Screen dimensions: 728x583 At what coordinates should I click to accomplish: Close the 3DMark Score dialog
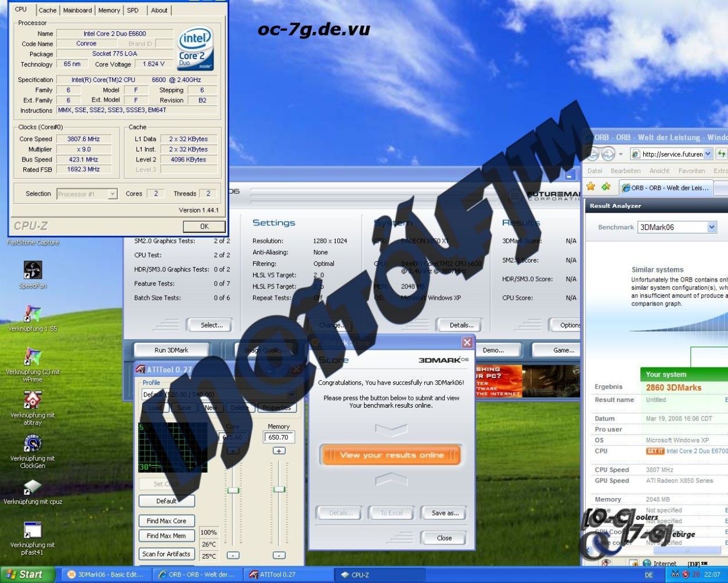point(467,343)
